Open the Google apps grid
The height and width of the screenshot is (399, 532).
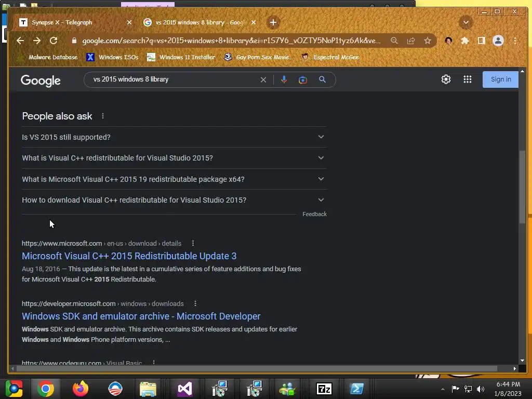[468, 79]
